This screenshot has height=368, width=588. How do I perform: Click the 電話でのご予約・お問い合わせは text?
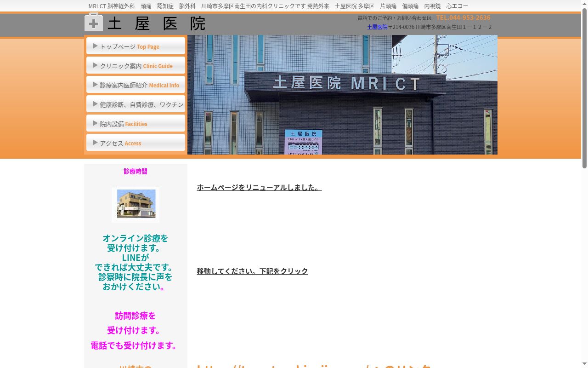pos(394,18)
